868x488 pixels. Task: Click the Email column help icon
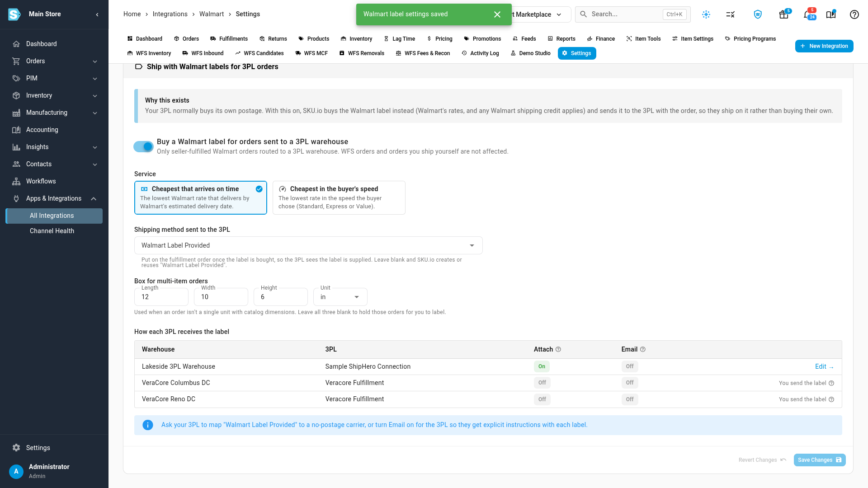(x=643, y=349)
